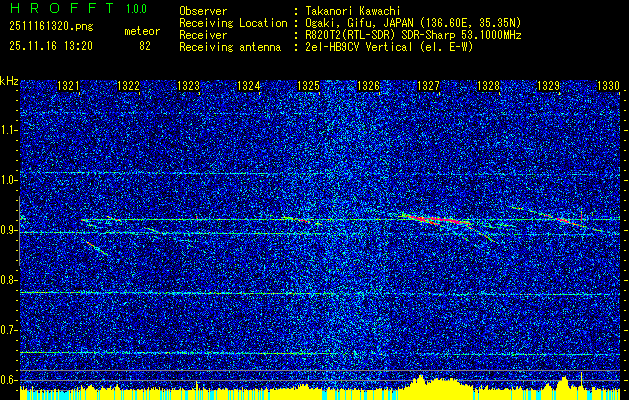Click the 0.8 kHz axis label

tap(9, 280)
